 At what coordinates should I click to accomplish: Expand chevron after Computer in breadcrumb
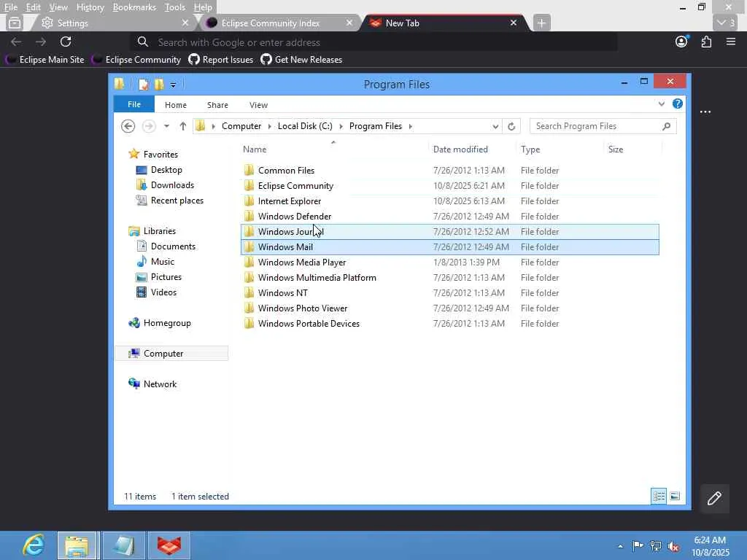tap(270, 126)
